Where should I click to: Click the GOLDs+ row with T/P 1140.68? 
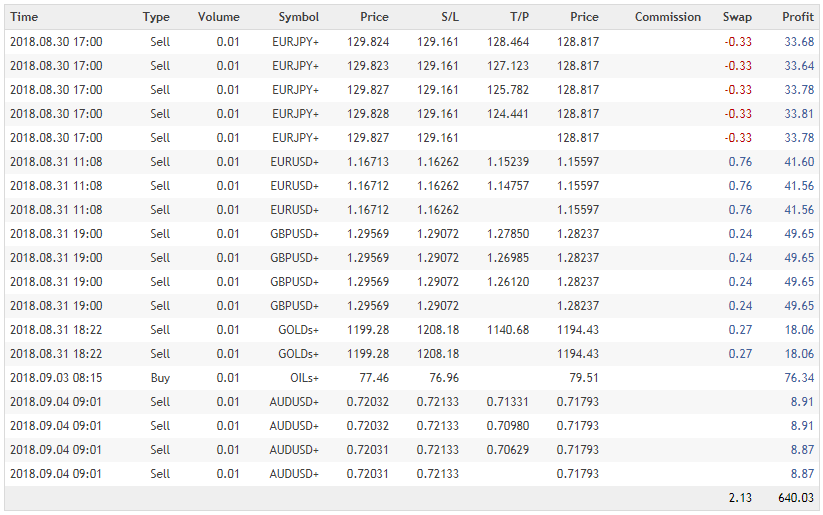pos(412,330)
